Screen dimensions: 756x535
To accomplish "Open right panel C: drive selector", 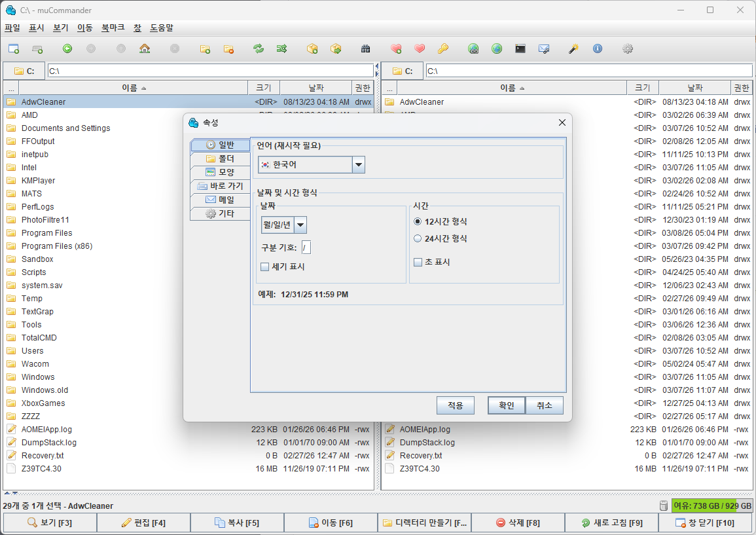I will pos(403,71).
